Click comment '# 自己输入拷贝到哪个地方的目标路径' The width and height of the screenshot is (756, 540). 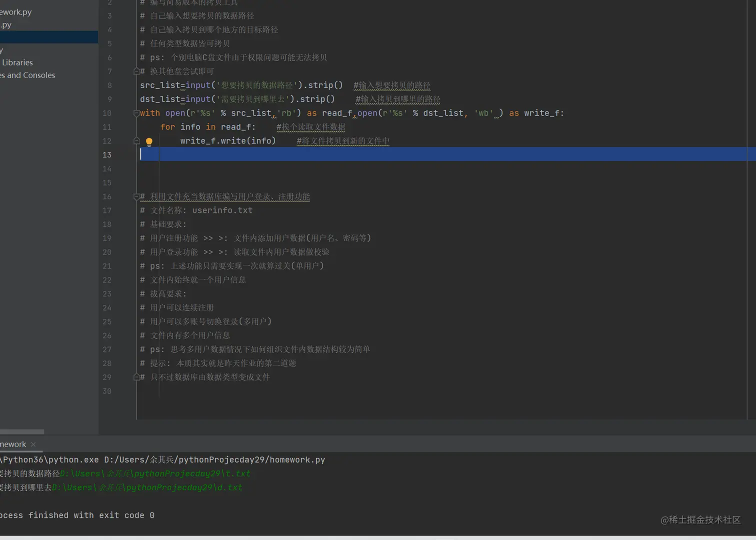pyautogui.click(x=209, y=30)
